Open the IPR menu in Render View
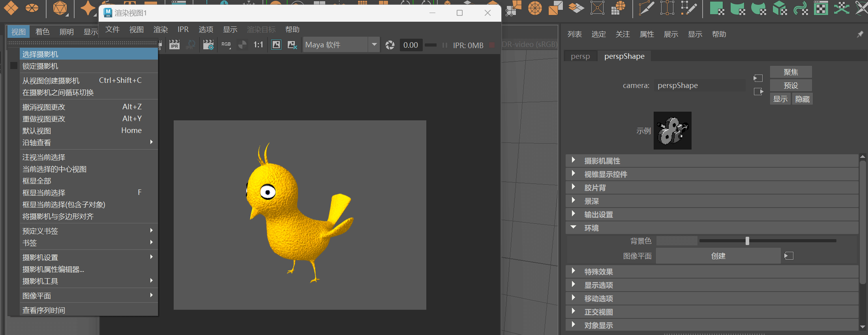The height and width of the screenshot is (335, 868). tap(183, 30)
